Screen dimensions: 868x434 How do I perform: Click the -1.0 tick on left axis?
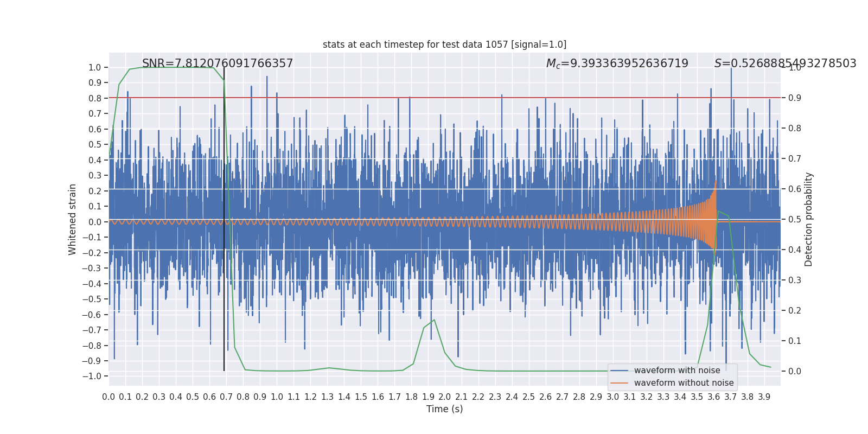pos(94,376)
